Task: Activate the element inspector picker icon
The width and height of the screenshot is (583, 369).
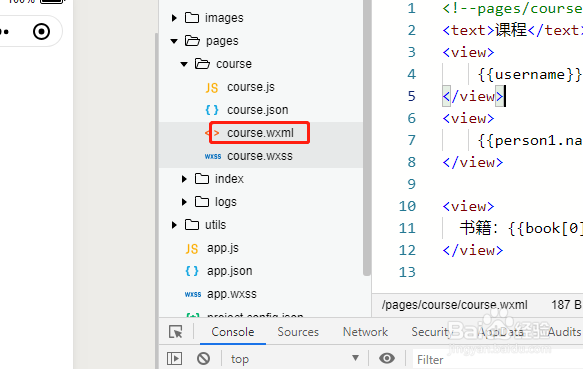Action: [x=175, y=331]
